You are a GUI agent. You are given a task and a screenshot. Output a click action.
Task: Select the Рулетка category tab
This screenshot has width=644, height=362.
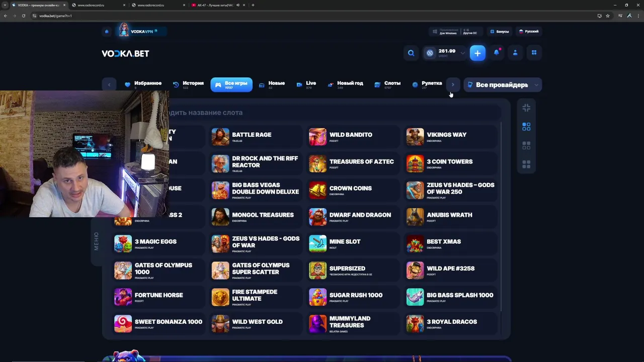pos(427,84)
